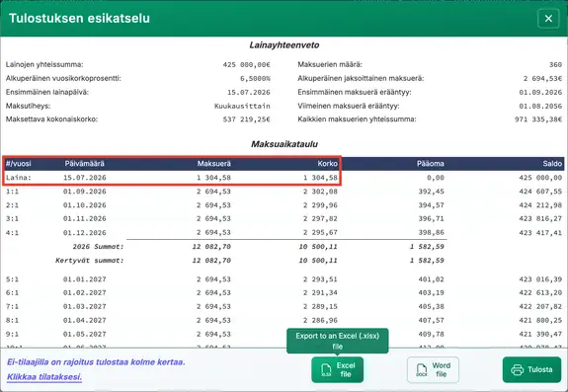The image size is (568, 392).
Task: Click the #/vuosi column header
Action: 19,164
